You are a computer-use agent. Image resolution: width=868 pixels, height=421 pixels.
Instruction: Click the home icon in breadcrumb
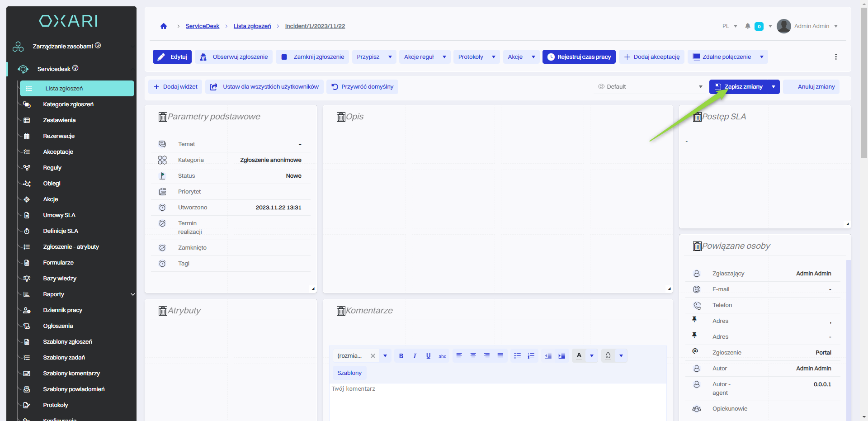[x=164, y=26]
